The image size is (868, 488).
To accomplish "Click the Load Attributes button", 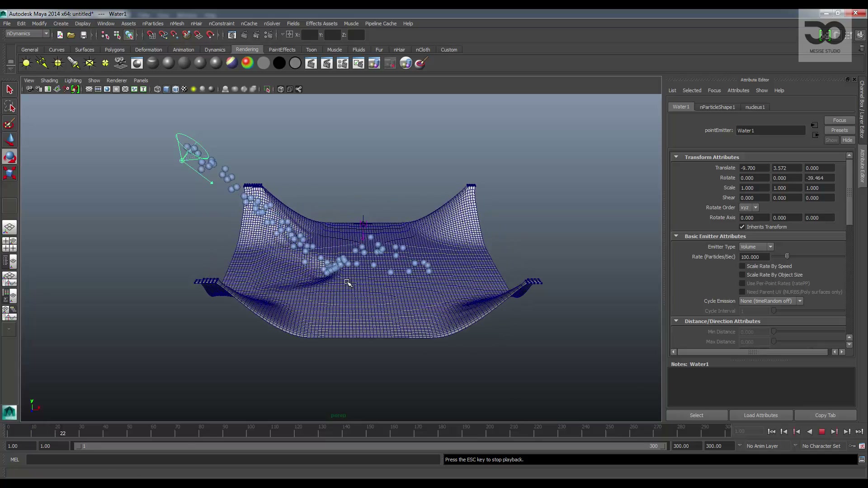I will click(761, 415).
